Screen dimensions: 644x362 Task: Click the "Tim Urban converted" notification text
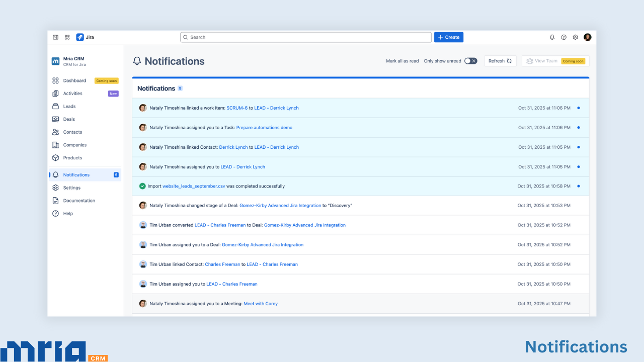click(x=172, y=225)
